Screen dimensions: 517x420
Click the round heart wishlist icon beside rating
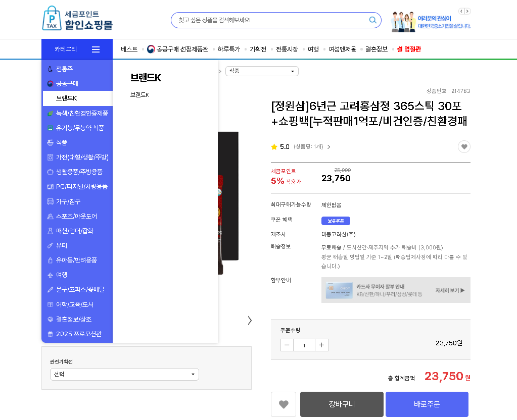(464, 146)
